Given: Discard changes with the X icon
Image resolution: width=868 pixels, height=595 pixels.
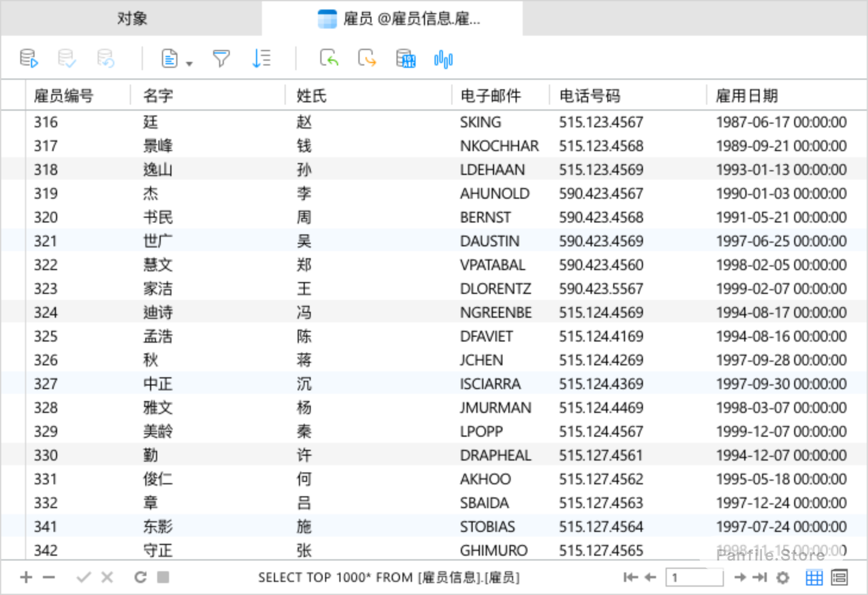Looking at the screenshot, I should point(107,577).
